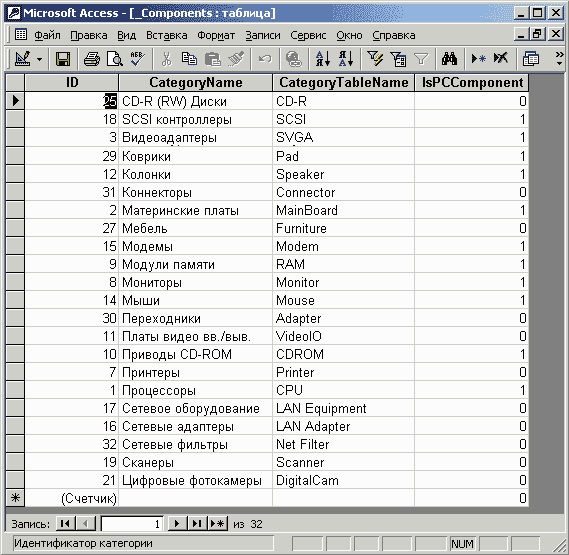Toggle the Apply Filter funnel button
Viewport: 569px width, 555px height.
[x=421, y=59]
